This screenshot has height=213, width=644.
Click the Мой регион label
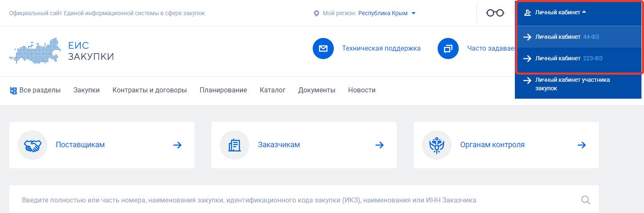[x=339, y=13]
